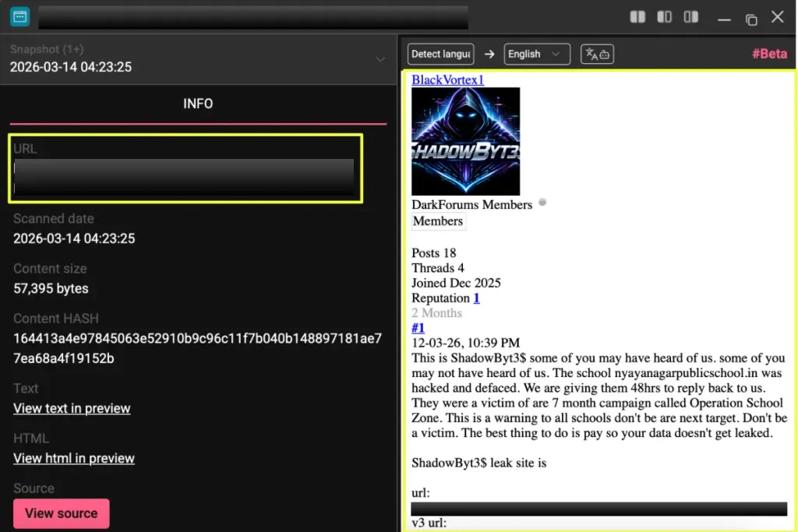Open the English target language dropdown
This screenshot has height=532, width=798.
[537, 54]
